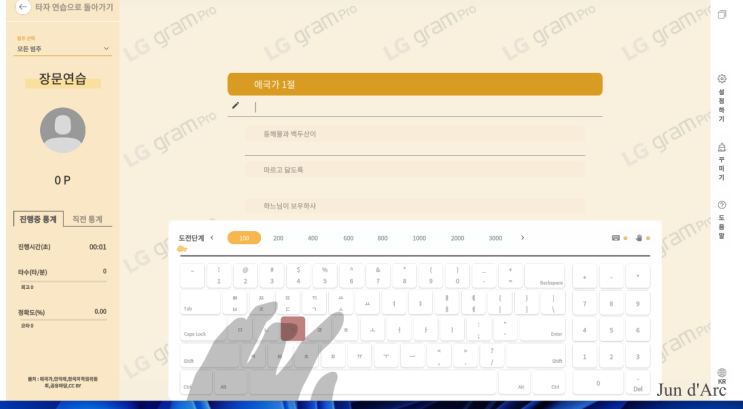Screen dimensions: 743x409
Task: Click the Caps Lock key on virtual keyboard
Action: (202, 329)
